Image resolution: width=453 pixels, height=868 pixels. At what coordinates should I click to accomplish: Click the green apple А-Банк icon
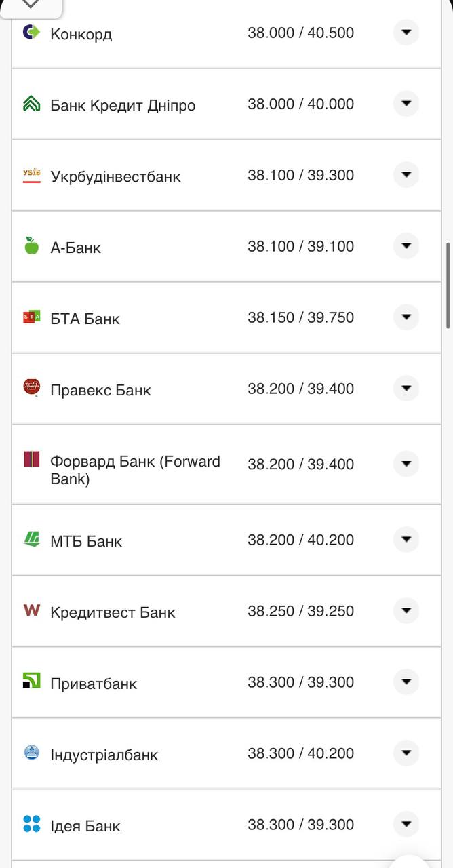pyautogui.click(x=32, y=246)
